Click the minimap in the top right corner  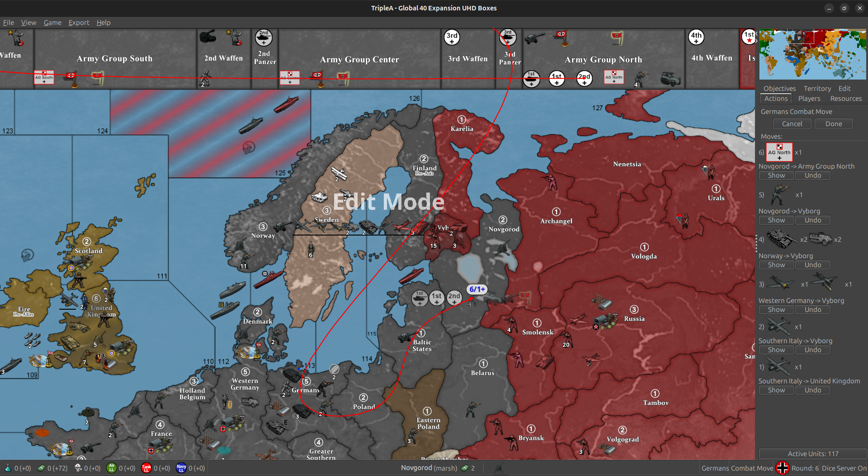812,53
